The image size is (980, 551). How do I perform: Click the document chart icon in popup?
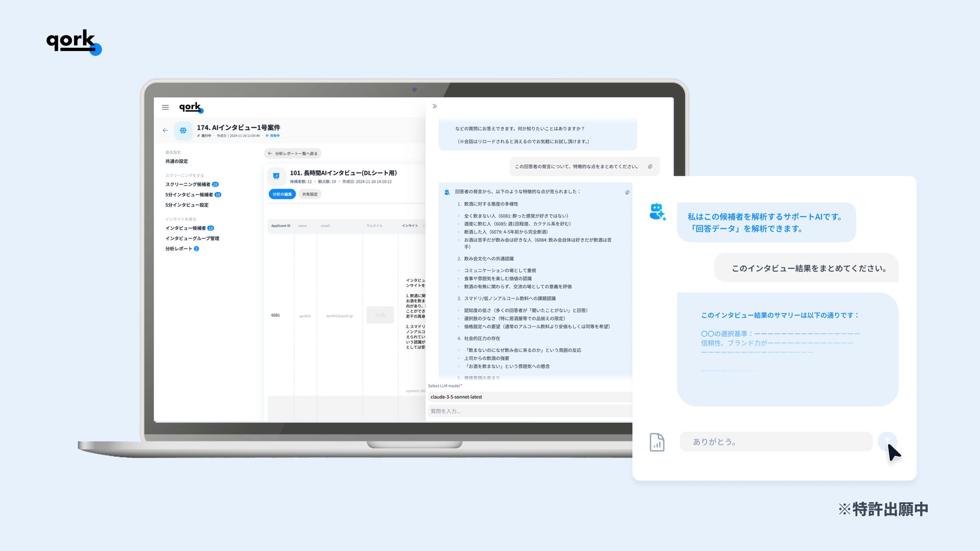[x=657, y=442]
